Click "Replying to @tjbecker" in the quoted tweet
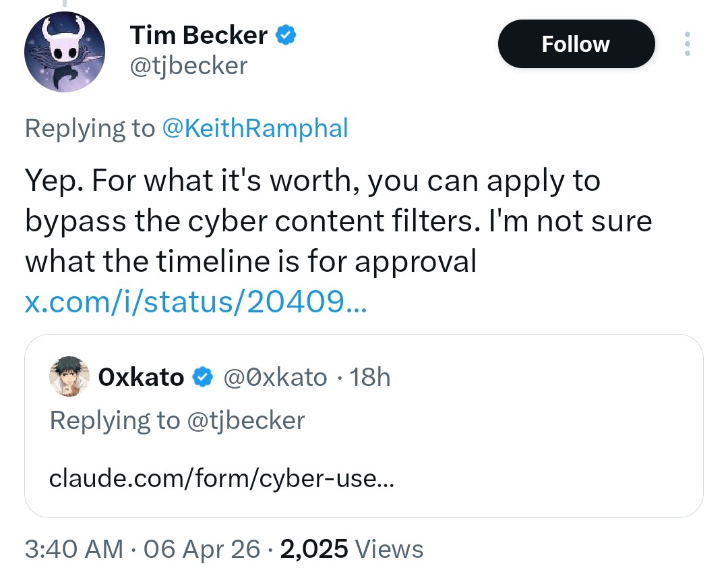 (177, 420)
